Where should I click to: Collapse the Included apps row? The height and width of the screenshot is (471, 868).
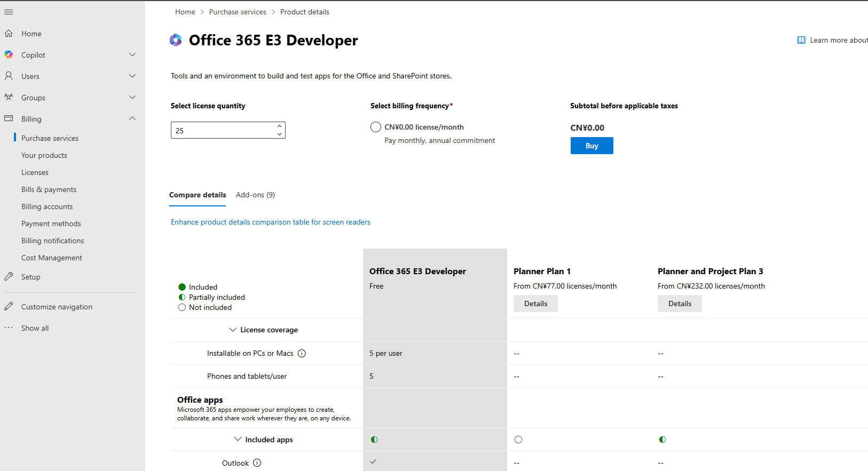[x=238, y=440]
